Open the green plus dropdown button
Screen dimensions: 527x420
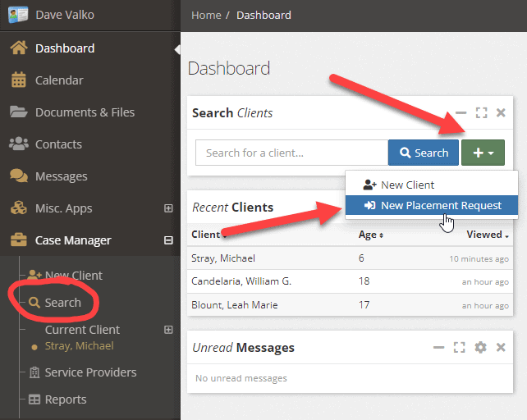tap(483, 153)
